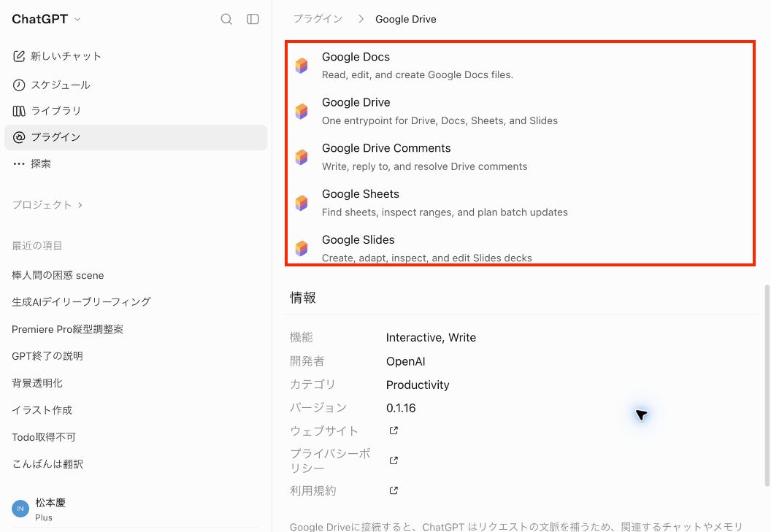This screenshot has height=532, width=771.
Task: Click the three-dots icon beside 探索
Action: [x=19, y=163]
